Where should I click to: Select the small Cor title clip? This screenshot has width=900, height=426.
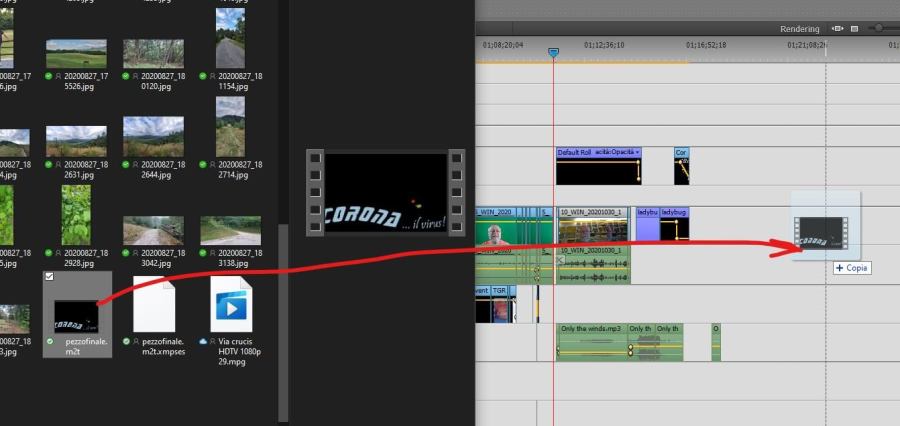[681, 169]
